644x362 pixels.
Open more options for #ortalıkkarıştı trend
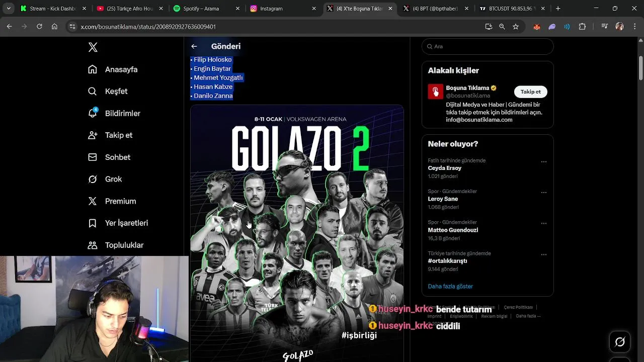click(x=544, y=254)
